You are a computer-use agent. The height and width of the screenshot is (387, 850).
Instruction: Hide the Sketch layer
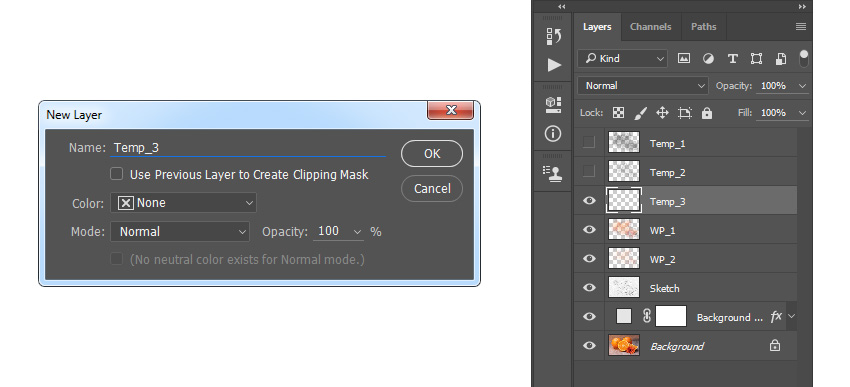pos(589,288)
